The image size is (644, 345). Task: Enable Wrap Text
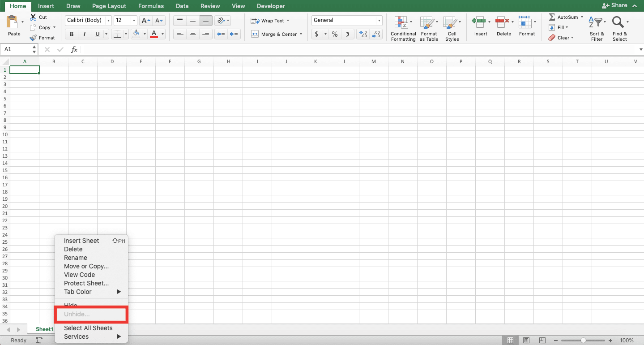click(267, 21)
